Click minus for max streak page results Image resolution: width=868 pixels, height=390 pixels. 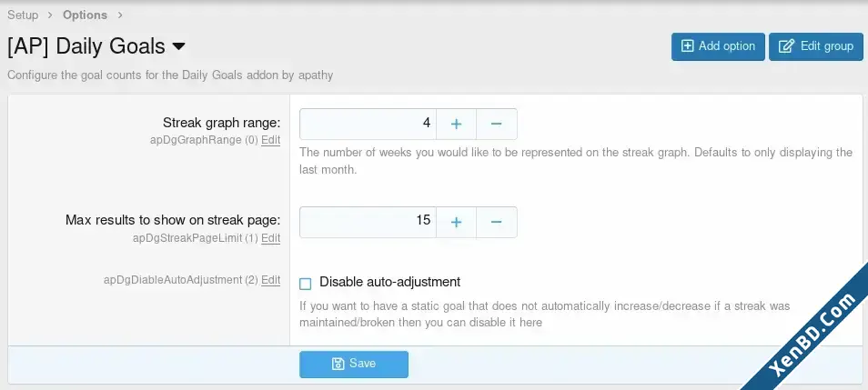[x=497, y=223]
